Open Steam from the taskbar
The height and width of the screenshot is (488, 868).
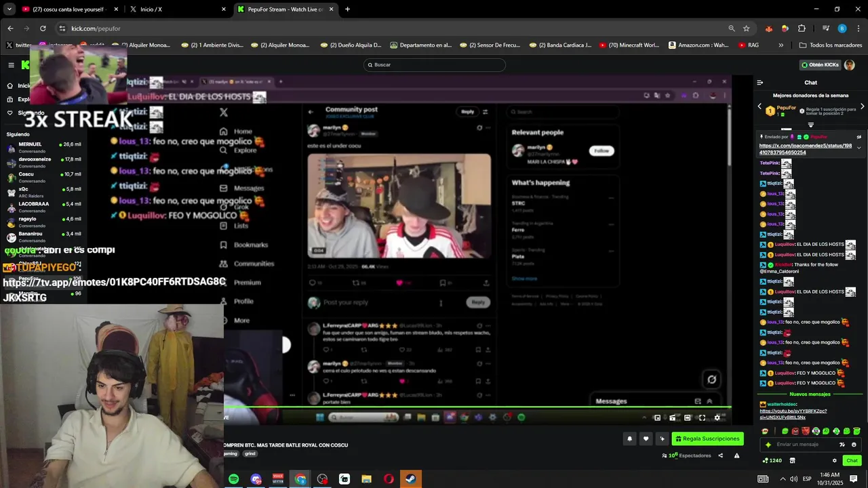(411, 479)
